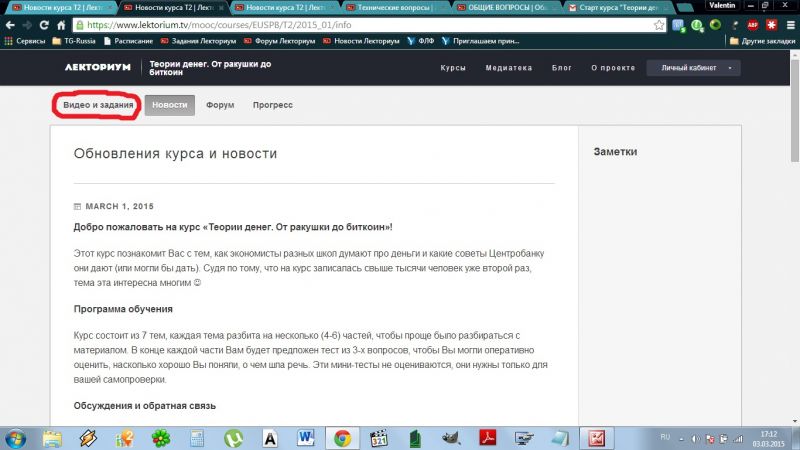Click the Windows Start button

[x=17, y=437]
